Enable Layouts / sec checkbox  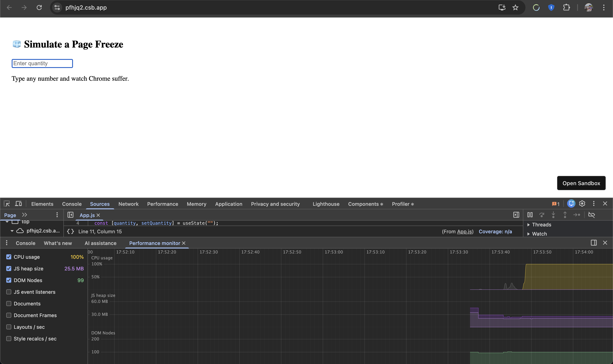(x=9, y=327)
